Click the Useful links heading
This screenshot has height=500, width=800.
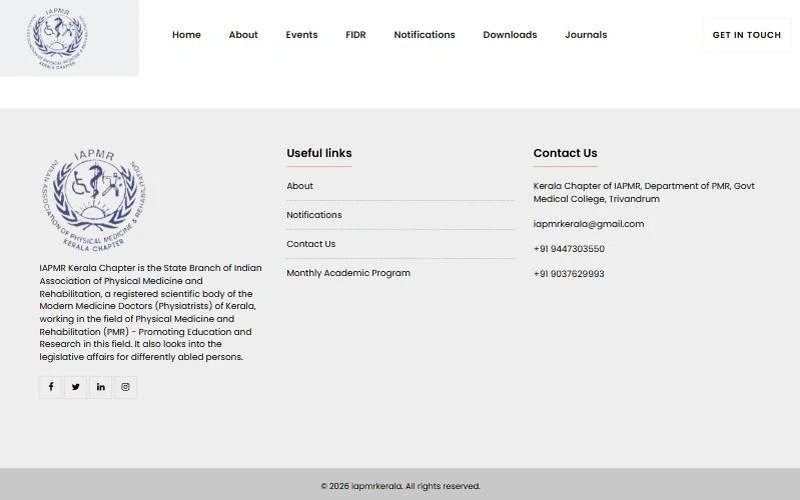pos(319,153)
